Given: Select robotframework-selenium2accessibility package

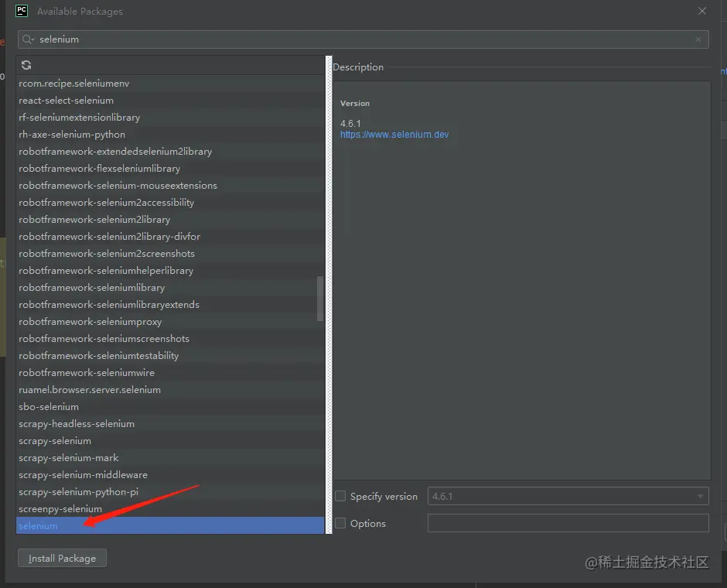Looking at the screenshot, I should coord(170,203).
